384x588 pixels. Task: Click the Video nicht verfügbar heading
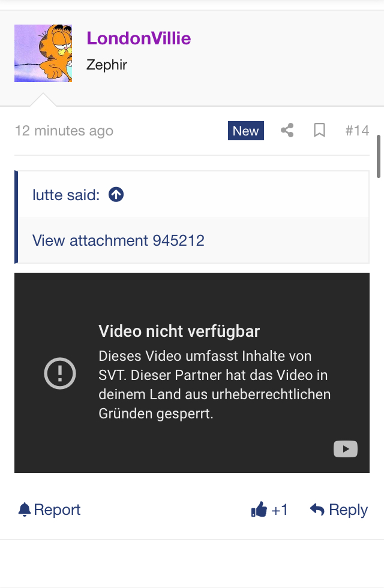pos(179,331)
